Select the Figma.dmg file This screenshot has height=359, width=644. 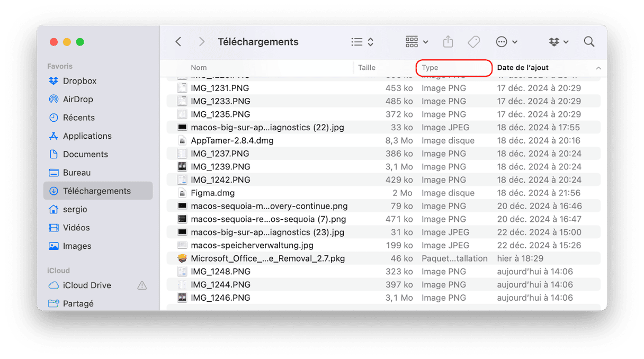213,193
